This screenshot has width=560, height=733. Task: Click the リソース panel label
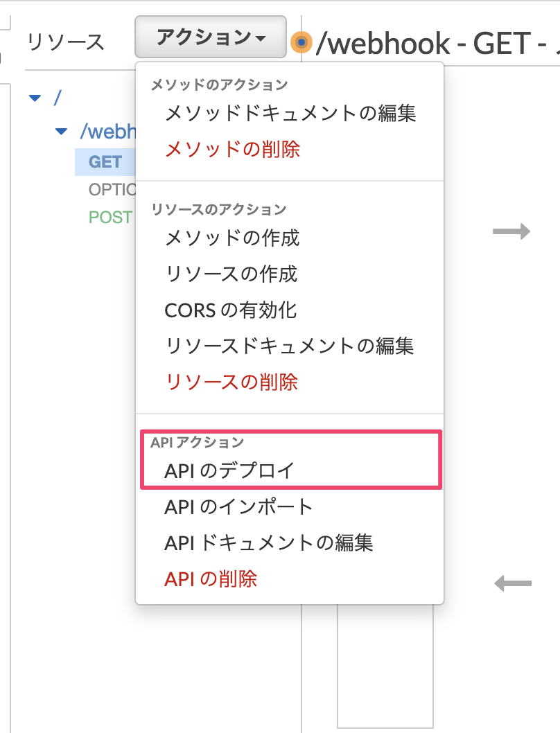click(66, 42)
